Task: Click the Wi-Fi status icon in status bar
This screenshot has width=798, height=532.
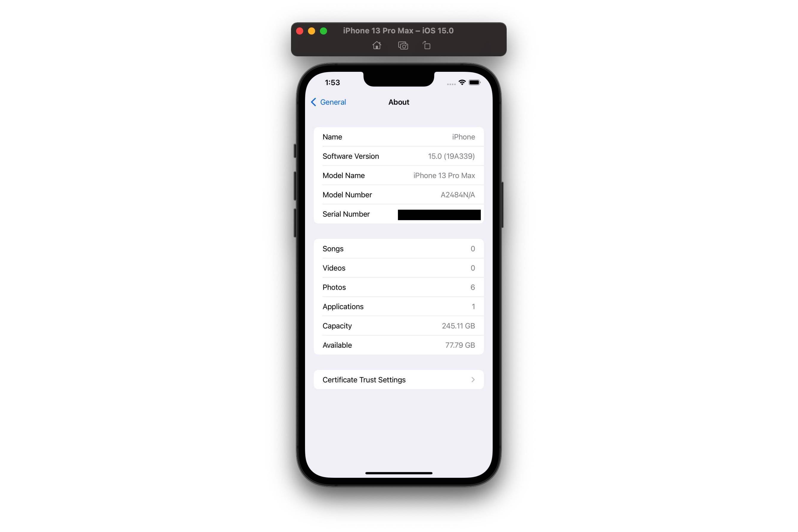Action: point(461,83)
